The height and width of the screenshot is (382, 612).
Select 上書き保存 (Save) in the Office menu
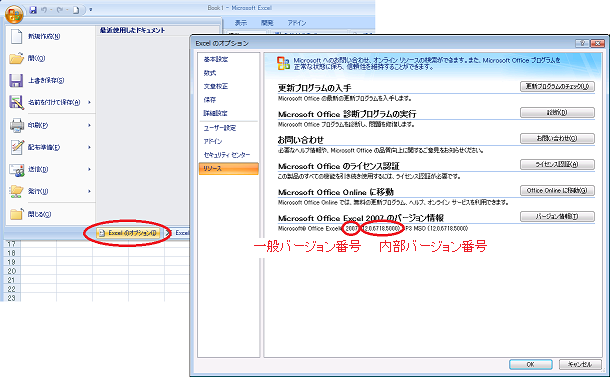[51, 81]
